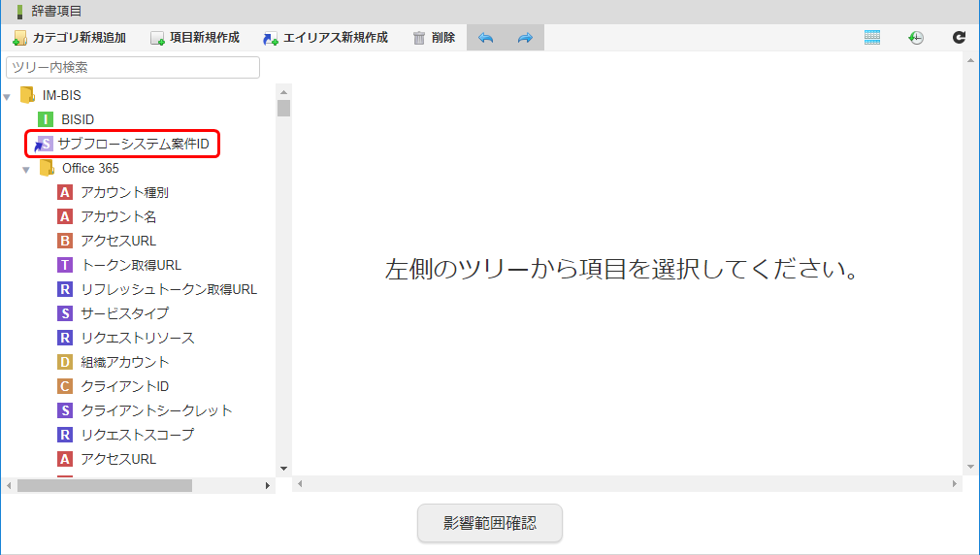Click the undo arrow icon
The height and width of the screenshot is (555, 980).
(485, 38)
